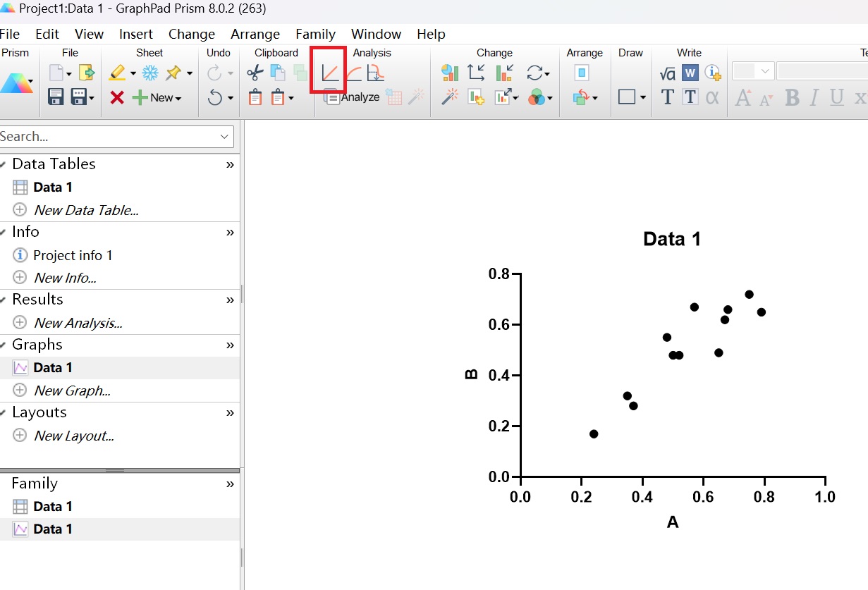The image size is (868, 590).
Task: Click the magic wand icon in Change group
Action: pyautogui.click(x=450, y=97)
